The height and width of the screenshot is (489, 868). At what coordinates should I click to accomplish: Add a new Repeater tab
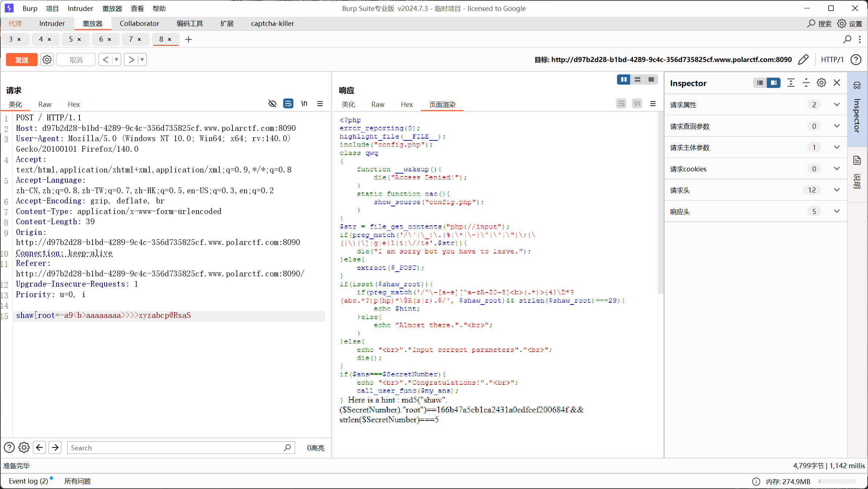coord(188,39)
